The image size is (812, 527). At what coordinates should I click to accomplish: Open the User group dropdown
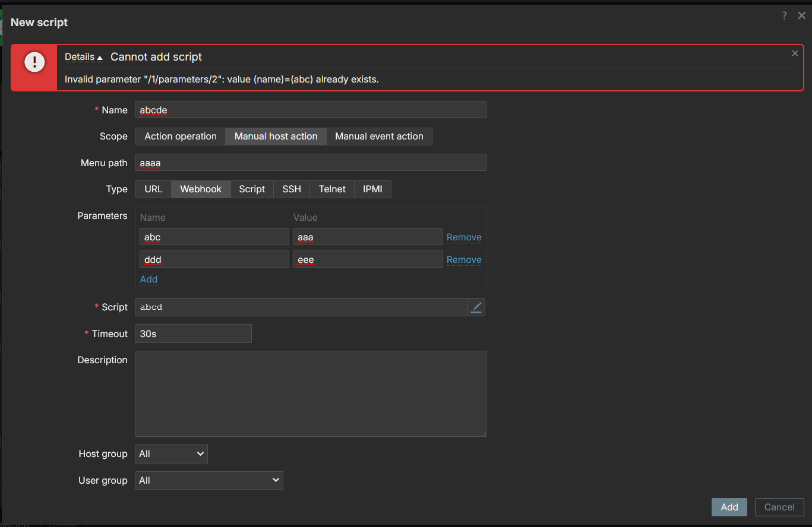[209, 481]
